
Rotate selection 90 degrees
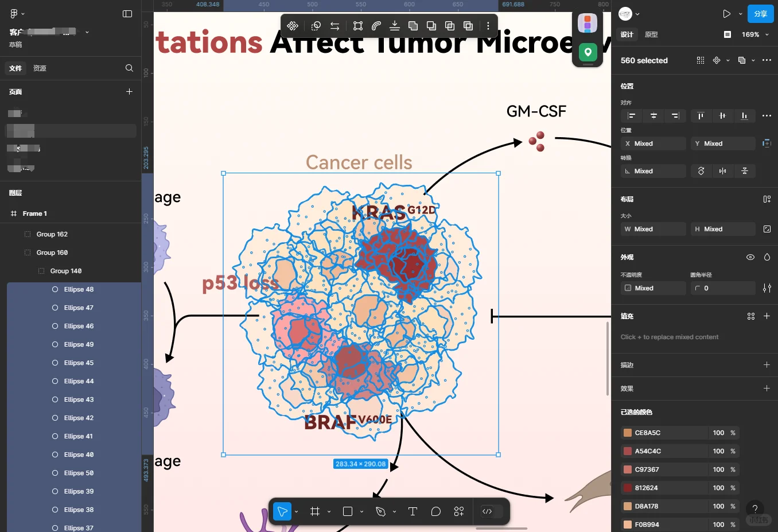point(701,171)
